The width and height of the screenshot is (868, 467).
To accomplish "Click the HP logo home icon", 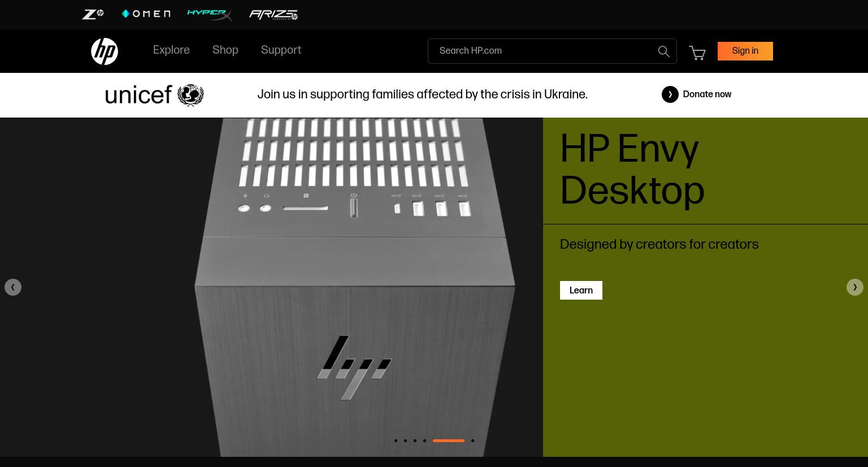I will (x=105, y=51).
